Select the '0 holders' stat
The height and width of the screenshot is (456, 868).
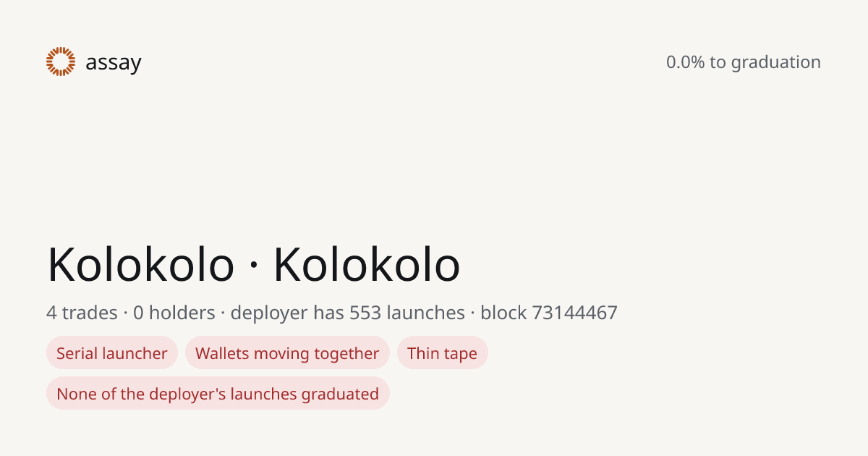pyautogui.click(x=174, y=313)
